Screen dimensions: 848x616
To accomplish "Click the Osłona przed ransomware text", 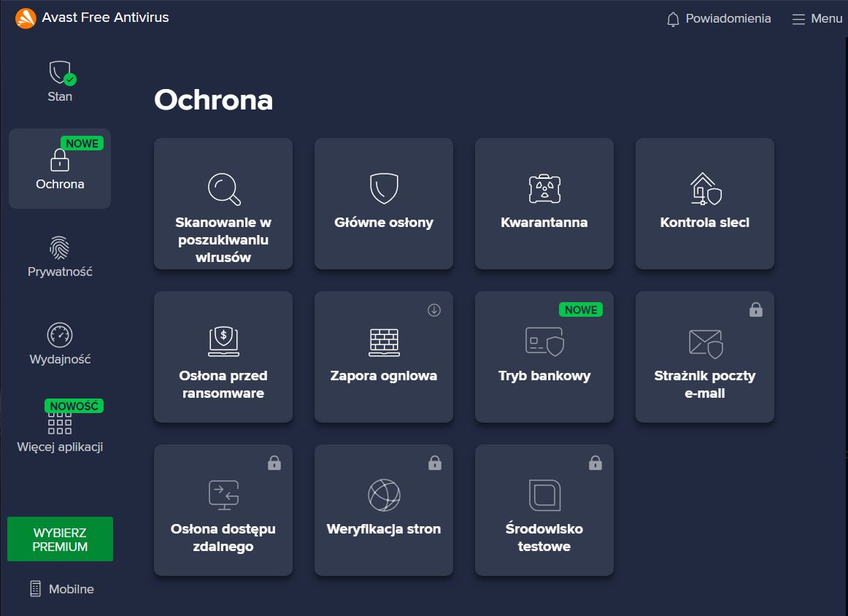I will (x=223, y=385).
